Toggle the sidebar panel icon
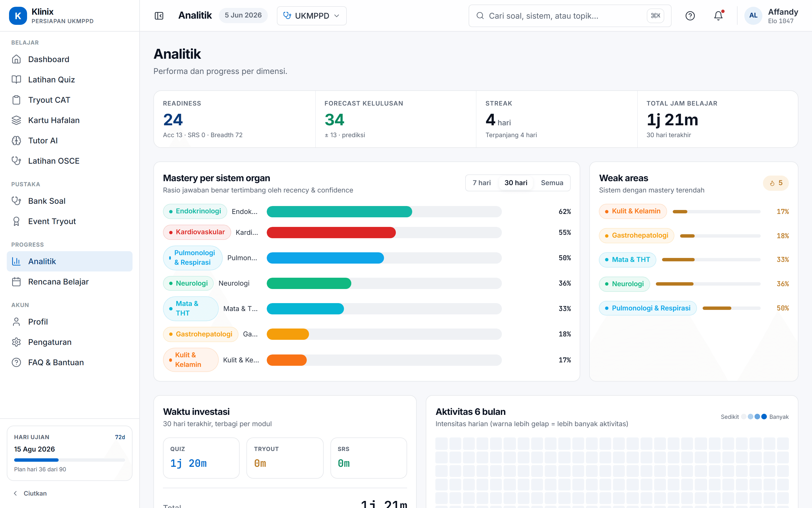Screen dimensions: 812x508 (159, 16)
